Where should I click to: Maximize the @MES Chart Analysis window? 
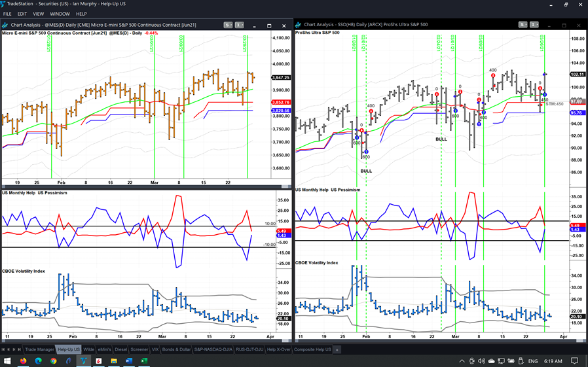click(x=269, y=26)
